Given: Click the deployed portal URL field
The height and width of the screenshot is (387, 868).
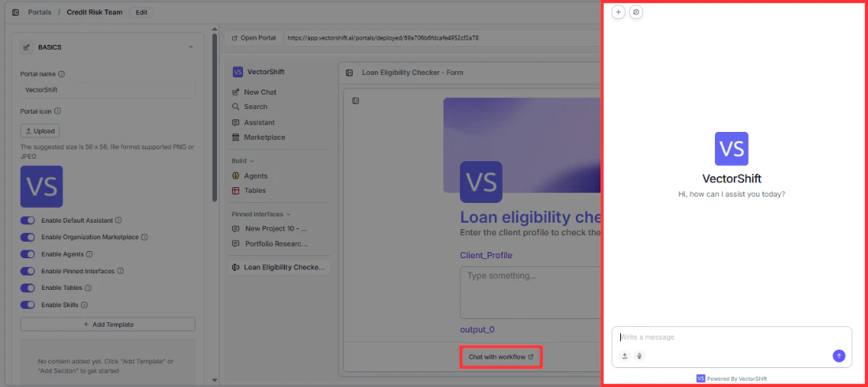Looking at the screenshot, I should 443,38.
